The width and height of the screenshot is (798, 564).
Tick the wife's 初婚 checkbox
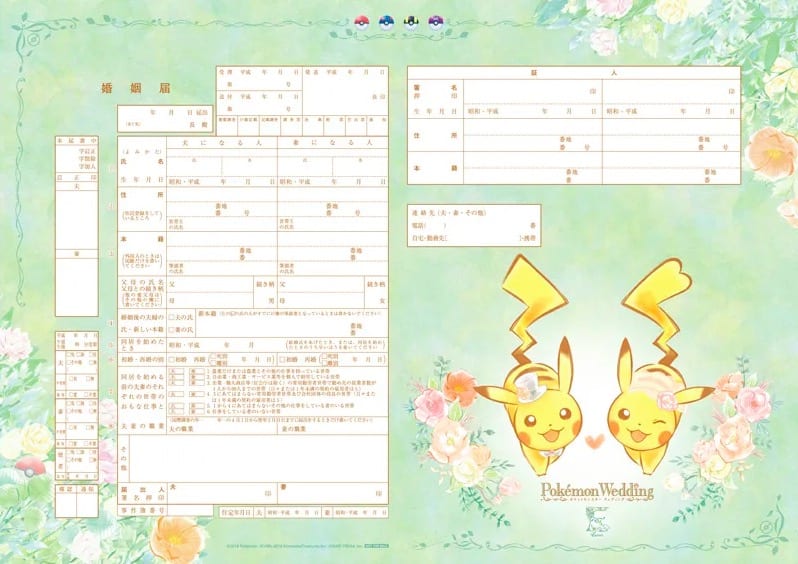click(284, 358)
